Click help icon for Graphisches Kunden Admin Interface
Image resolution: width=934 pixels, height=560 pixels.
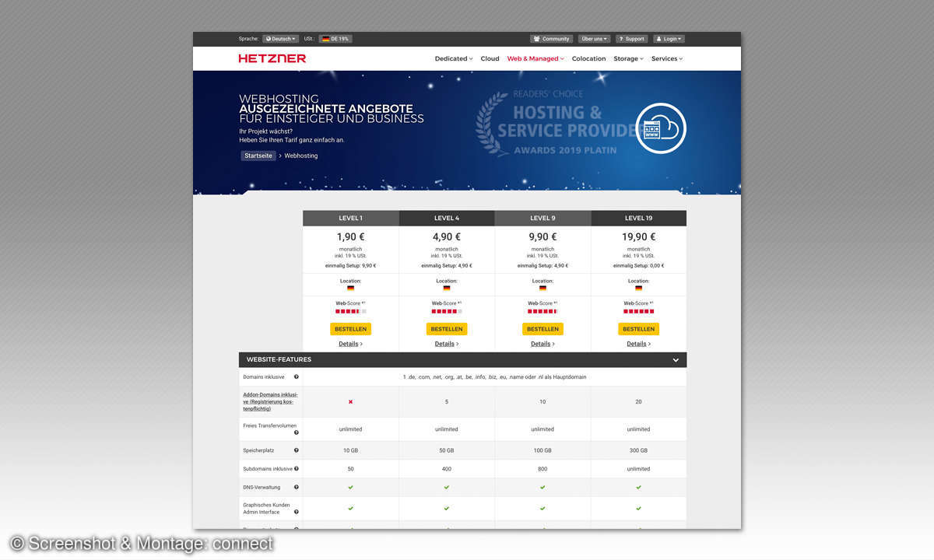(296, 512)
